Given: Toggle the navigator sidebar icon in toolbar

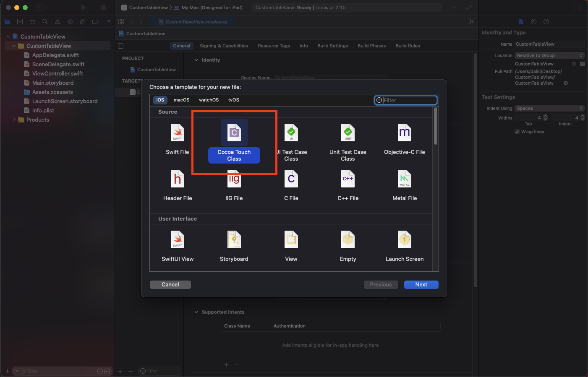Looking at the screenshot, I should pos(40,8).
